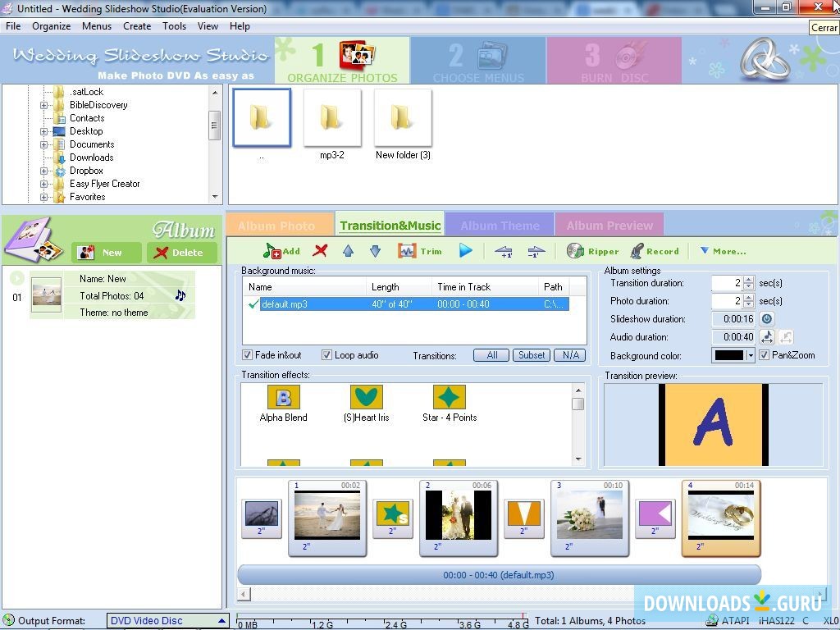
Task: Expand the BibleDiscovery folder node
Action: (44, 105)
